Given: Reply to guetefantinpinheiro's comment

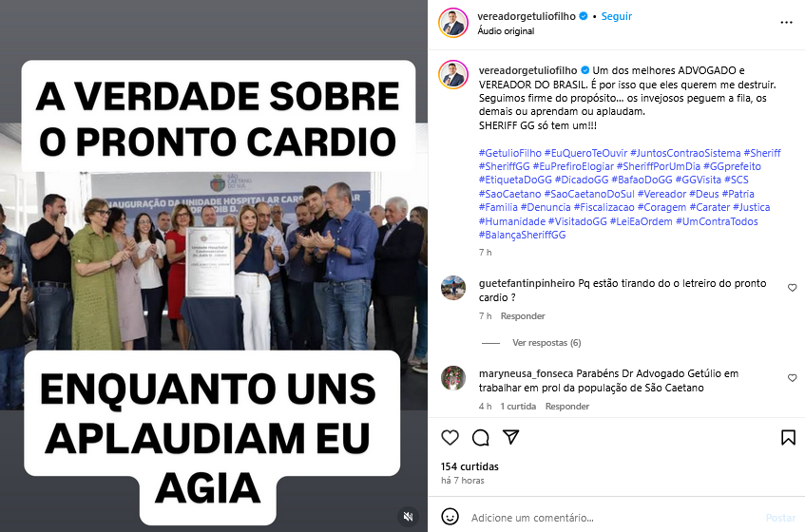Looking at the screenshot, I should tap(523, 316).
